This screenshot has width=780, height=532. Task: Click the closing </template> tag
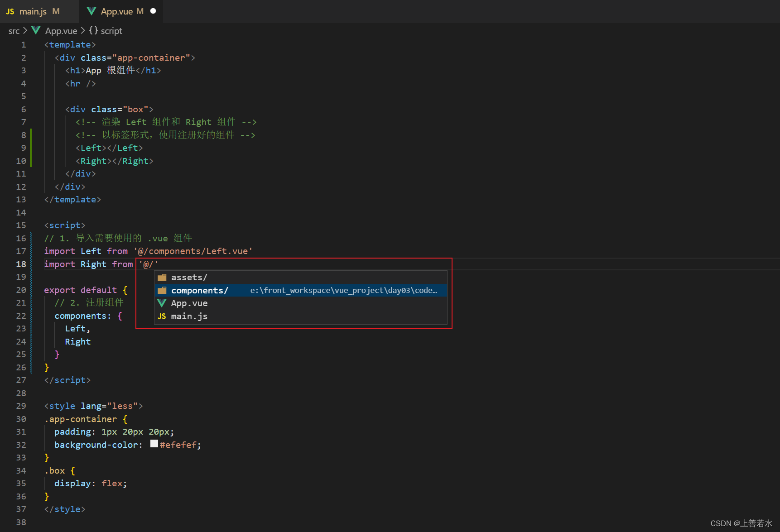click(x=72, y=200)
